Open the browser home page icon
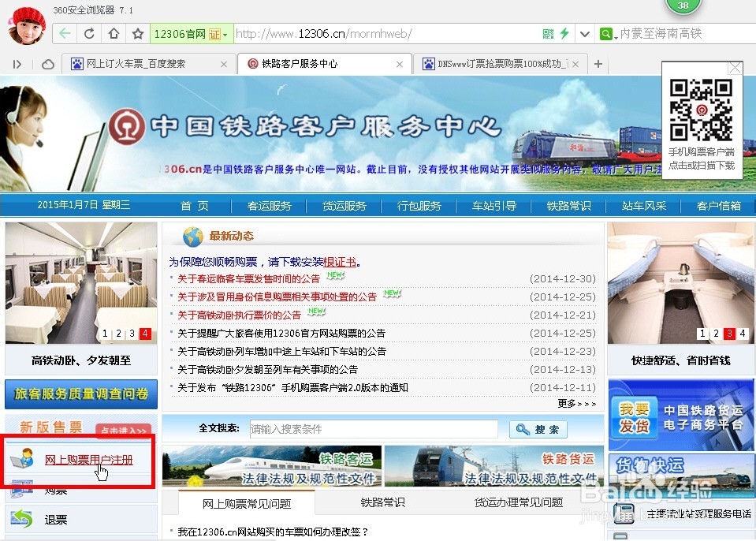756x541 pixels. click(113, 33)
